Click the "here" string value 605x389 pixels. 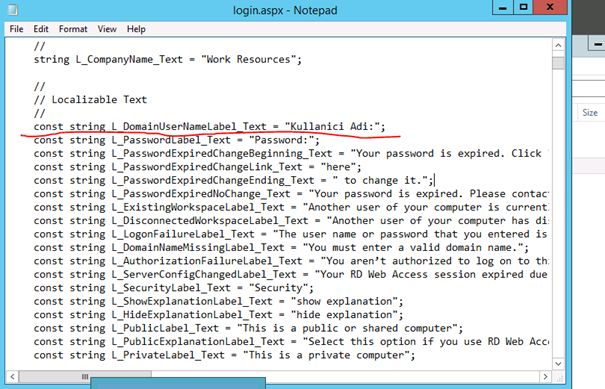[338, 167]
